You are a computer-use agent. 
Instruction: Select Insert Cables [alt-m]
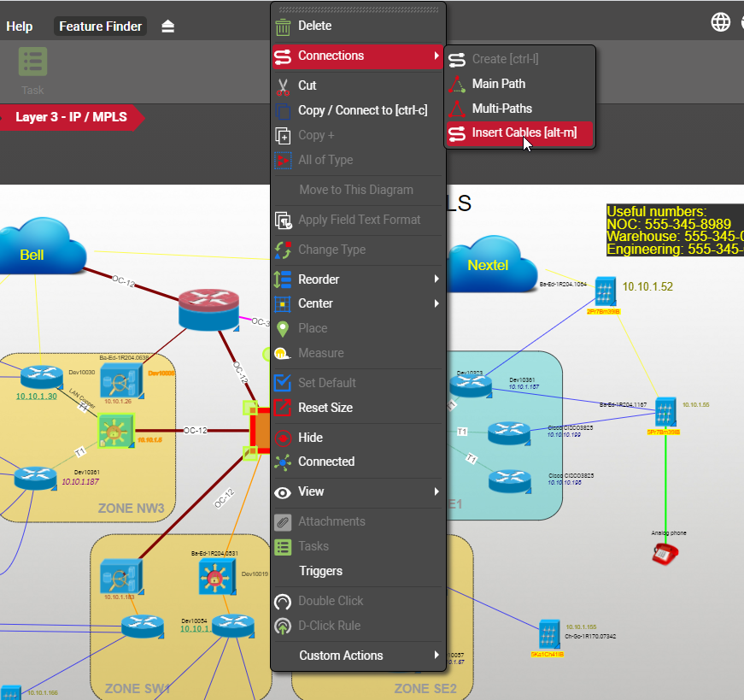pos(524,132)
